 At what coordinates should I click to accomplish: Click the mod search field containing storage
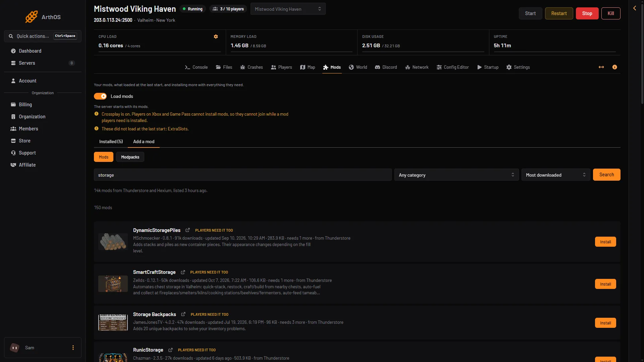coord(243,175)
